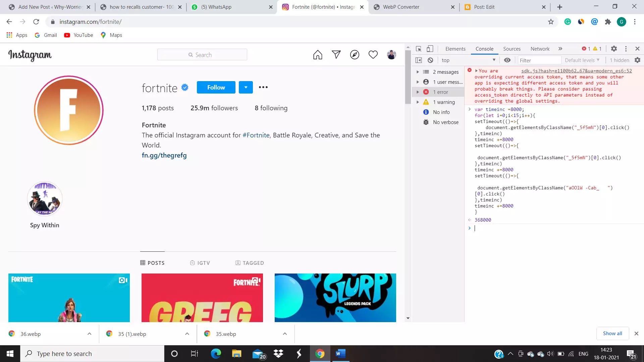Expand the 2 messages console group
This screenshot has width=644, height=362.
[x=418, y=72]
